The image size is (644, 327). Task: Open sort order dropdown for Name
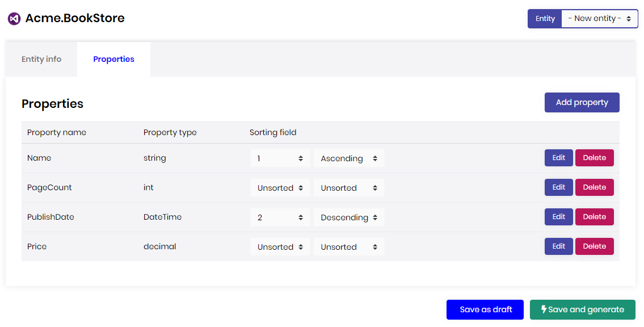pyautogui.click(x=280, y=158)
